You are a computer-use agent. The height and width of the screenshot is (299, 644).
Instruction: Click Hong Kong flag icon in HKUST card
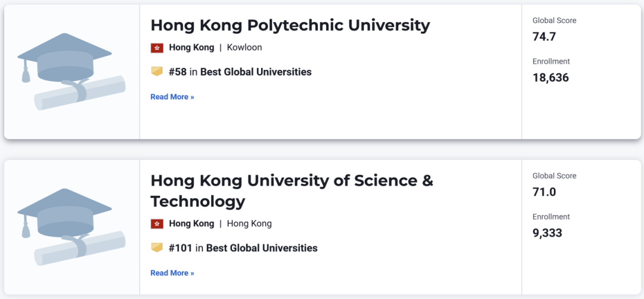[157, 224]
